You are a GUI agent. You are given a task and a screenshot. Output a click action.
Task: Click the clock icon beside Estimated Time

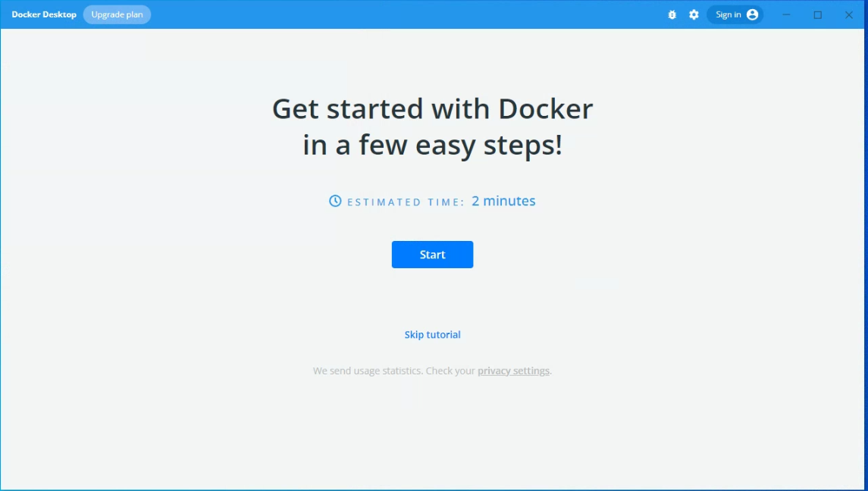[335, 201]
